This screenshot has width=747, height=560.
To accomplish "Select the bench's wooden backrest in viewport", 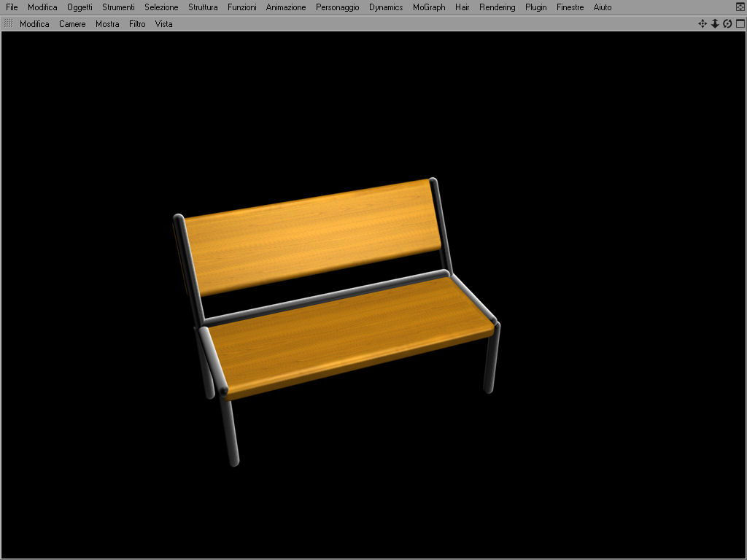I will pos(312,237).
